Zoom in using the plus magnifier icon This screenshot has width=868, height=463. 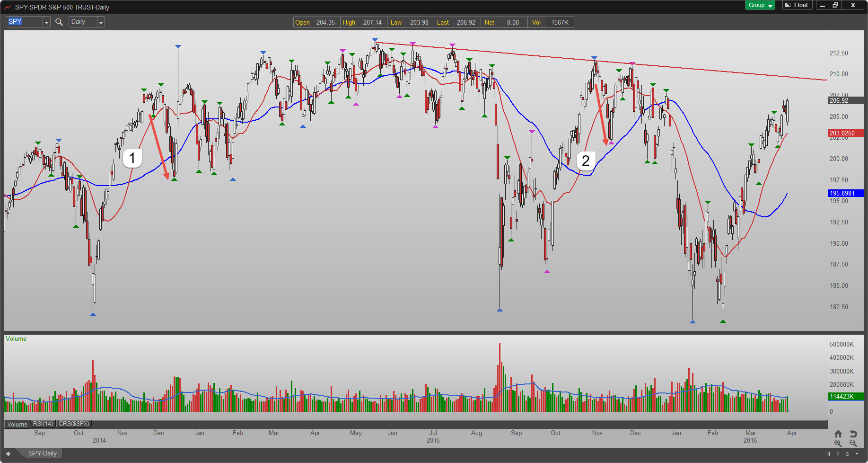tap(838, 443)
